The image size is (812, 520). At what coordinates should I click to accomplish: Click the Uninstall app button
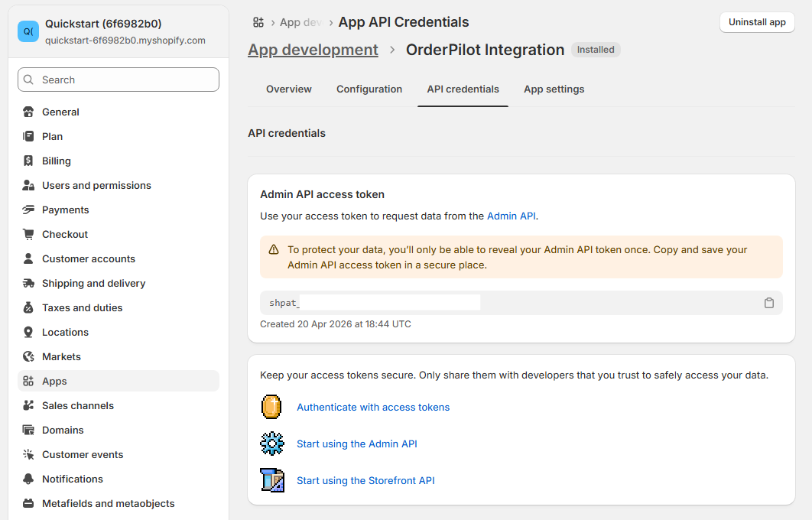[x=756, y=22]
